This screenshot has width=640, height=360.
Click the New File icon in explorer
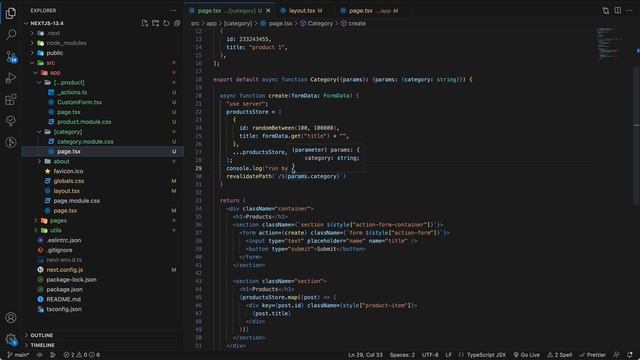click(144, 23)
